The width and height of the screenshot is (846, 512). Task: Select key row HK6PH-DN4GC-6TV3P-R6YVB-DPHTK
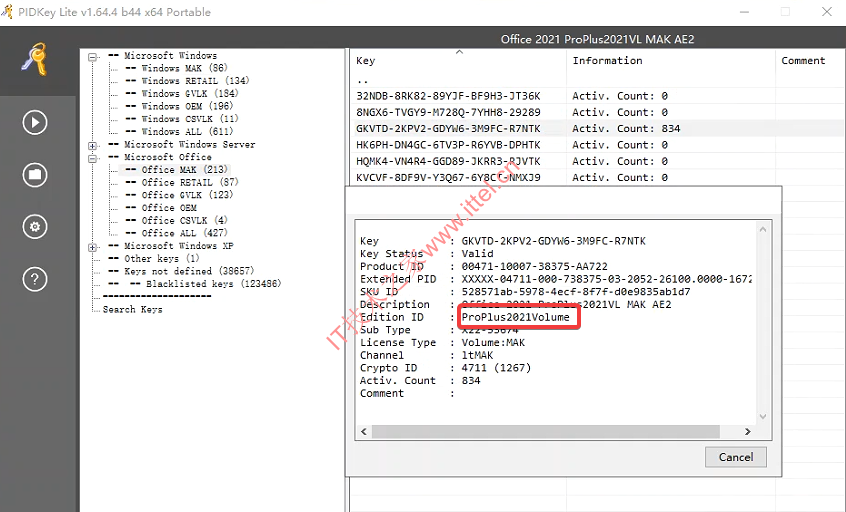(448, 145)
